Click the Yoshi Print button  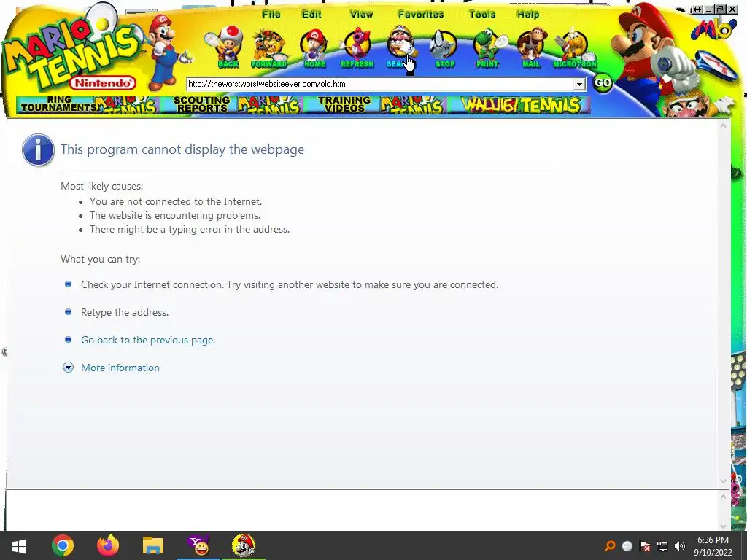coord(487,47)
